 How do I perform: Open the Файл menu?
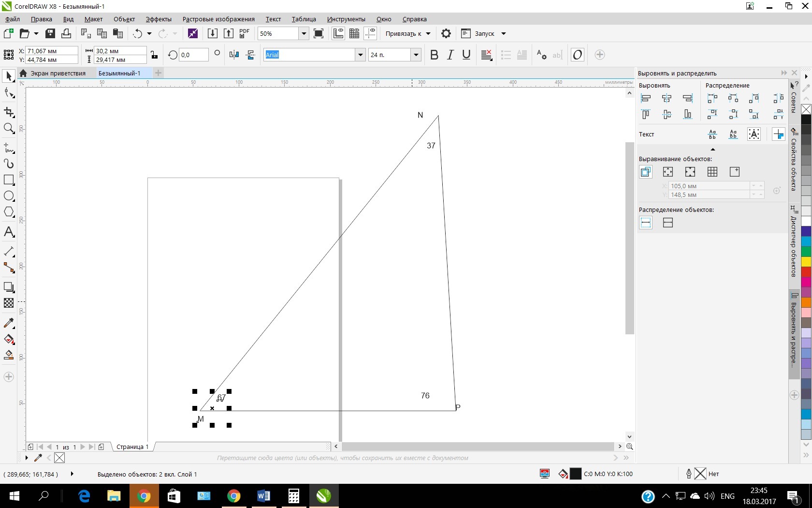pos(13,19)
